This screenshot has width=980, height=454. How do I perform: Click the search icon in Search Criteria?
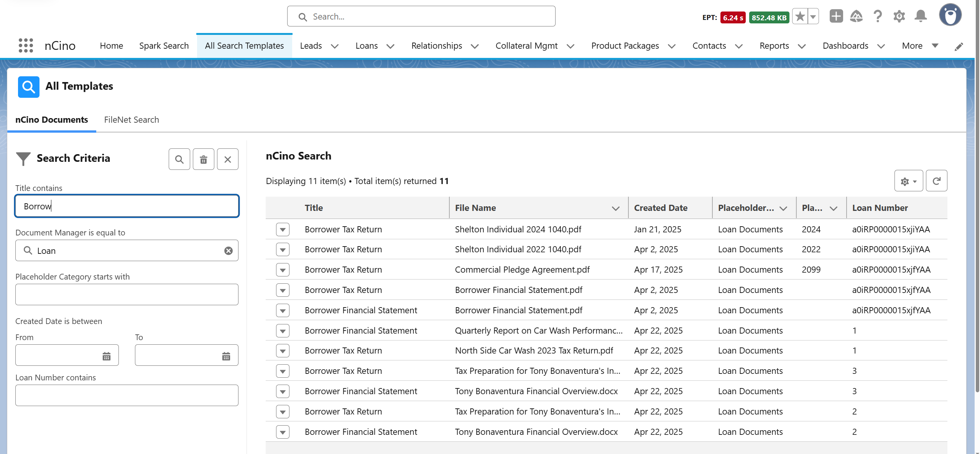(179, 159)
